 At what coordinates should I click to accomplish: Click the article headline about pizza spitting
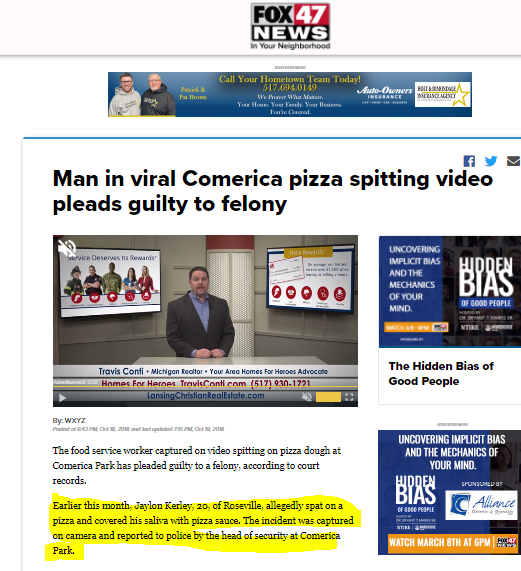click(273, 191)
